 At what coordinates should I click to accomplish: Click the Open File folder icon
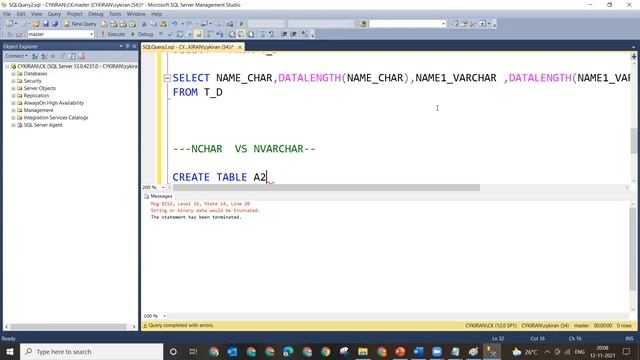pyautogui.click(x=36, y=24)
